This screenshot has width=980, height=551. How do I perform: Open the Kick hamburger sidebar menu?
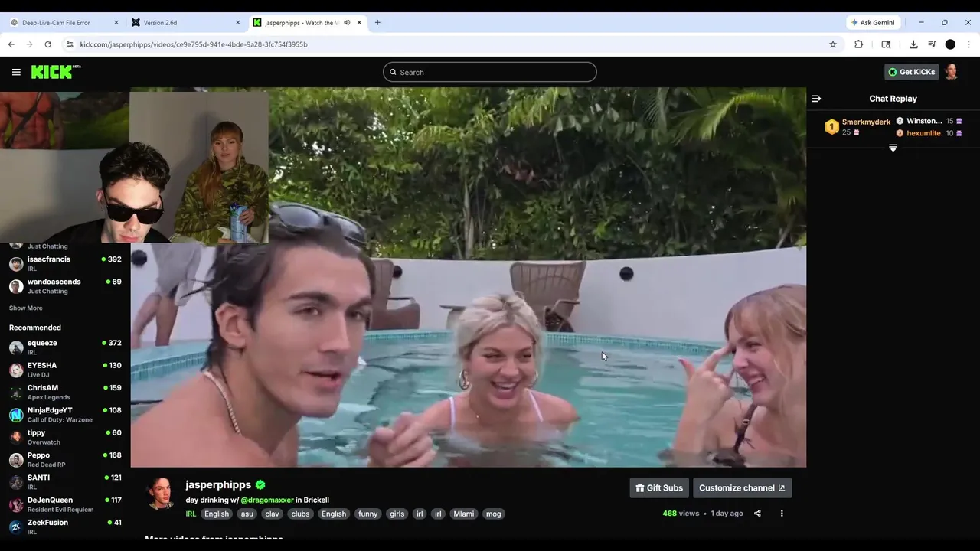coord(16,72)
